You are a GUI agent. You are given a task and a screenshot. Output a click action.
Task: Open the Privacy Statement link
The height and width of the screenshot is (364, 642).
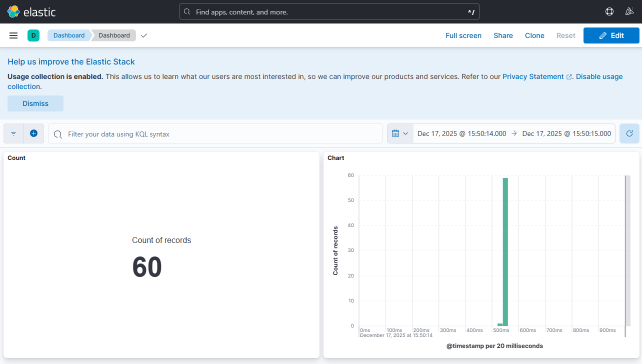click(x=533, y=76)
